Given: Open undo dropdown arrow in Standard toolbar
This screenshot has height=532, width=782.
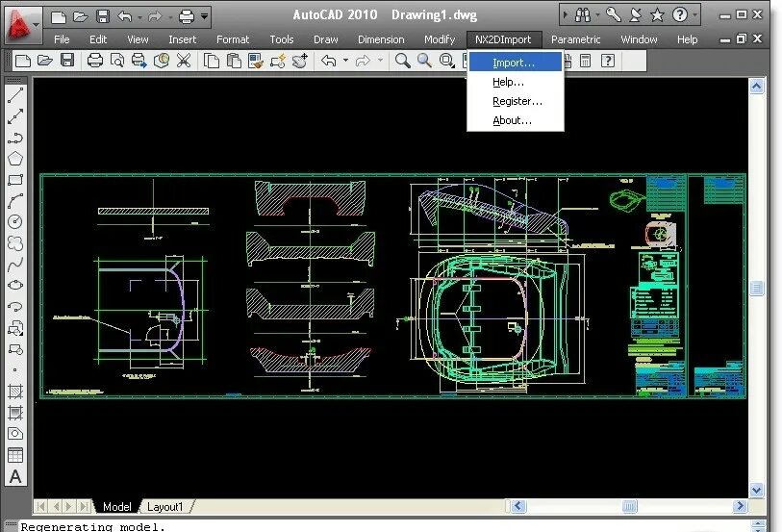Looking at the screenshot, I should [345, 61].
